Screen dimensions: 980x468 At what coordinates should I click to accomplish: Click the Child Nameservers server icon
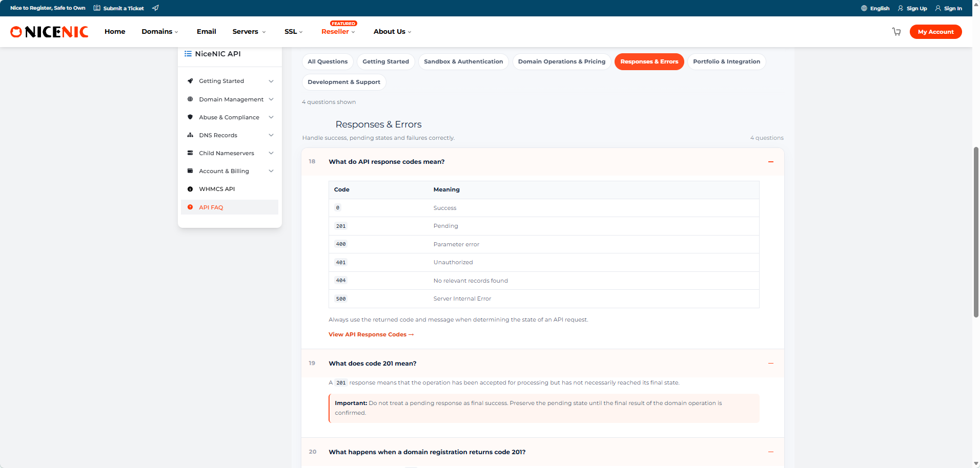(x=190, y=153)
